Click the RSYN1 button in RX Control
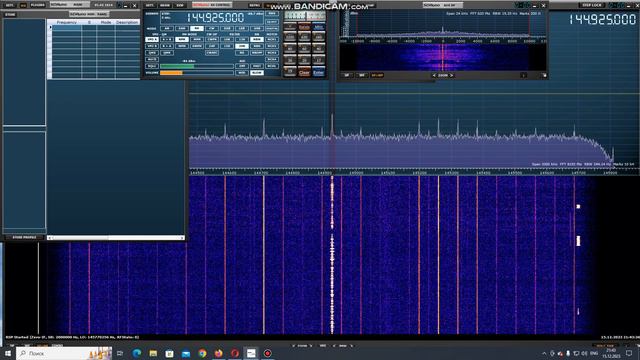The image size is (640, 360). 255,5
